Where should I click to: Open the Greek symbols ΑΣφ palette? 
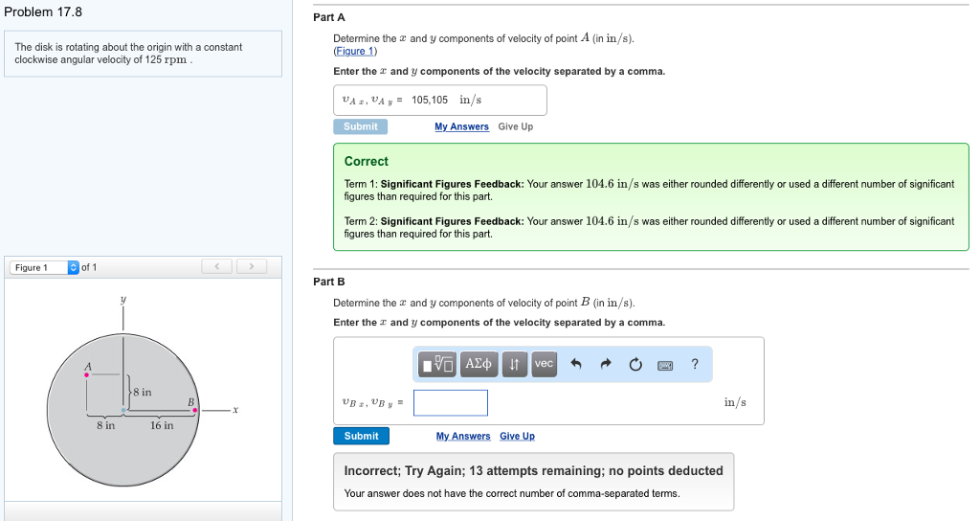tap(479, 364)
